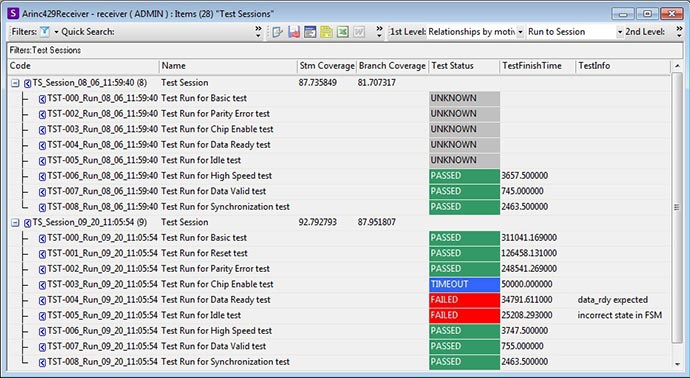Click the item icon of TST-005_Run_08_06_11:59:40
This screenshot has height=378, width=690.
(42, 161)
